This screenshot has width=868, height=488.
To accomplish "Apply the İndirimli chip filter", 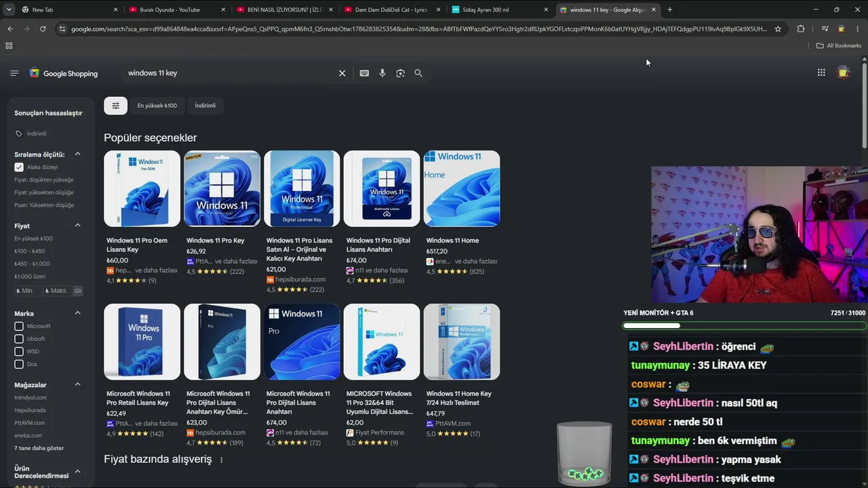I will click(205, 106).
